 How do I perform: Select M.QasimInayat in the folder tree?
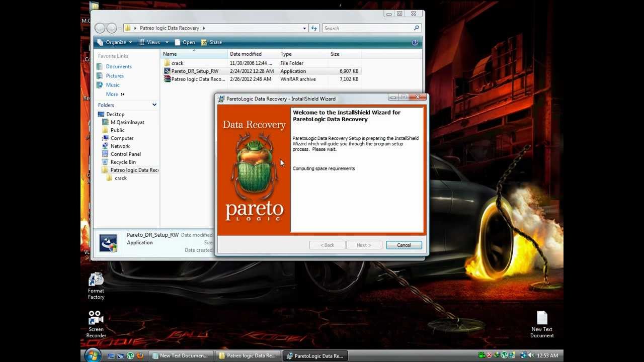click(127, 122)
